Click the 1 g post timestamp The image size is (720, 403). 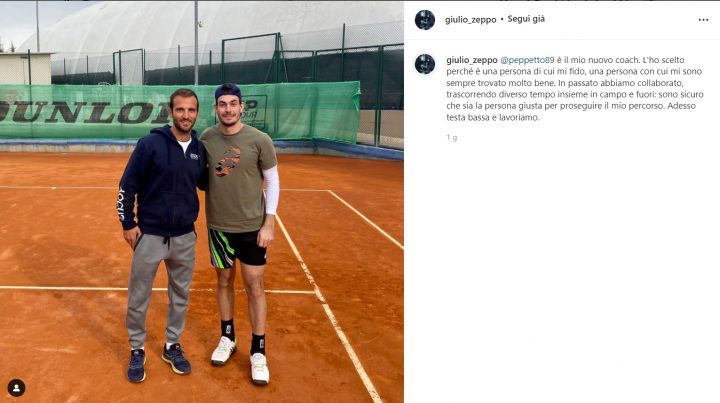click(452, 137)
